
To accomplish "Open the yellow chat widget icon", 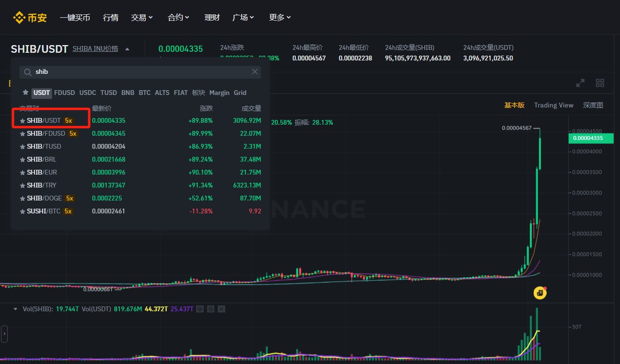I will [540, 293].
